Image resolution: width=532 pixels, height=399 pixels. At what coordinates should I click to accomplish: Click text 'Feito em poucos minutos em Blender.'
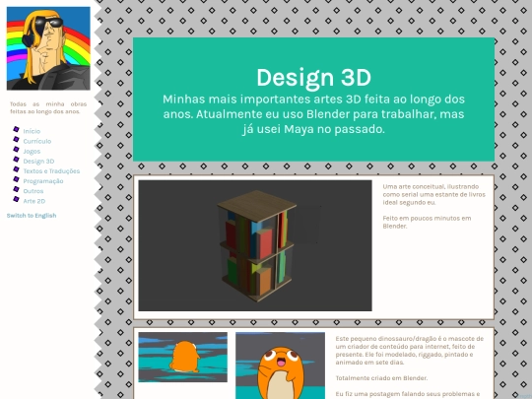tap(427, 222)
